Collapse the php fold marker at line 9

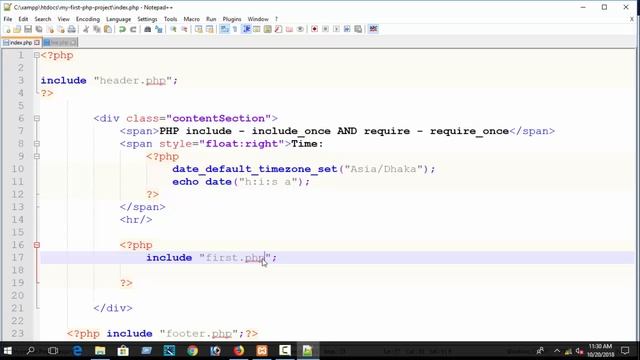point(37,156)
